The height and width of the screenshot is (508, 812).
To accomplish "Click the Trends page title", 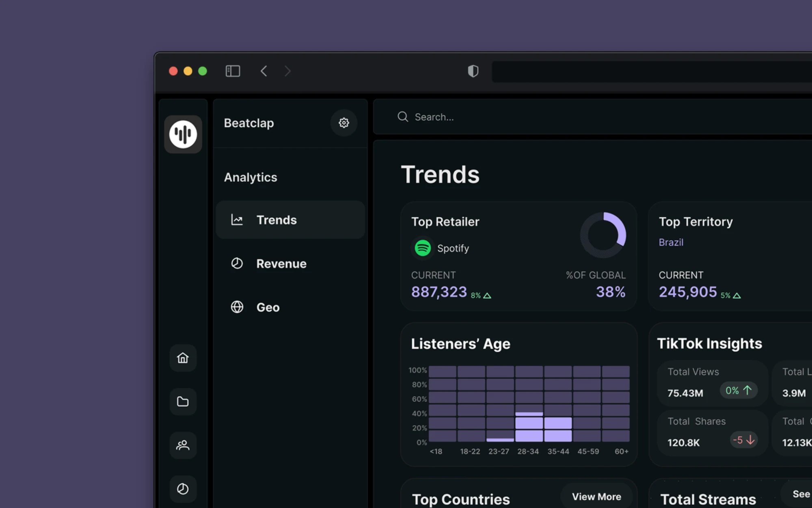I will point(440,175).
